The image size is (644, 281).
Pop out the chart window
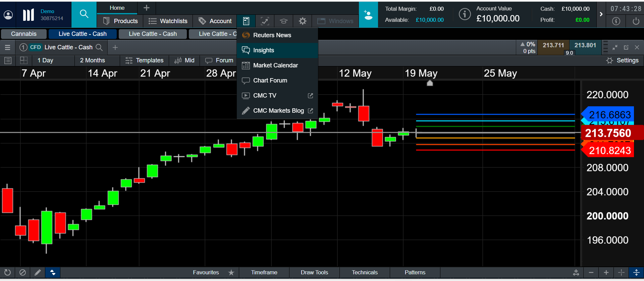click(x=626, y=48)
